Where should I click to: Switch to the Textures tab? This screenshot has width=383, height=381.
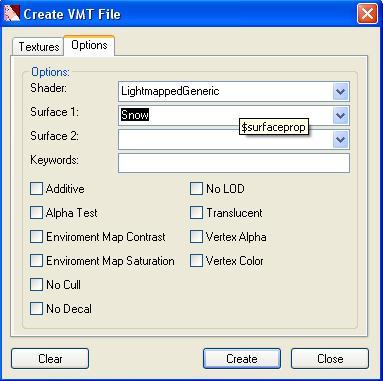point(38,47)
